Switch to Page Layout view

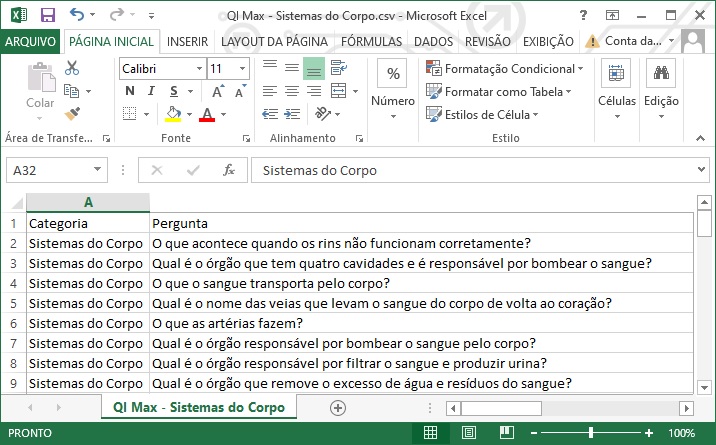click(469, 432)
